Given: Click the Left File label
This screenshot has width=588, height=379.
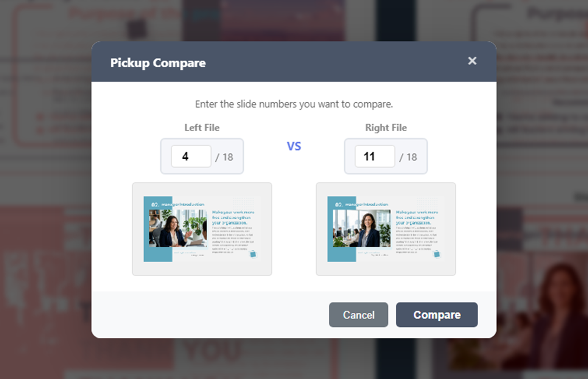Looking at the screenshot, I should click(202, 127).
